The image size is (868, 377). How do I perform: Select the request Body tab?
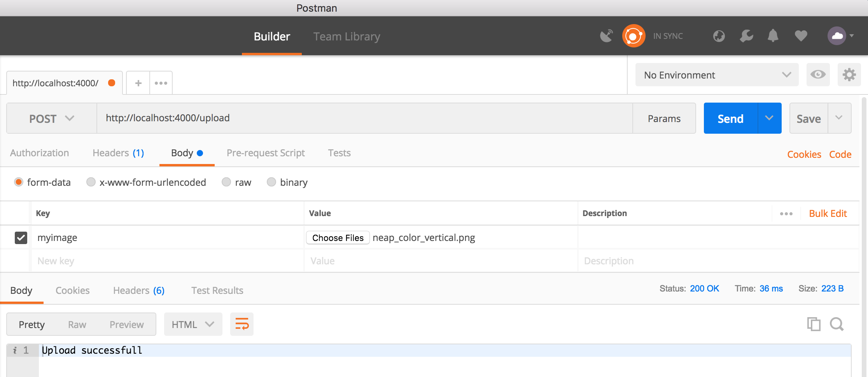[187, 153]
